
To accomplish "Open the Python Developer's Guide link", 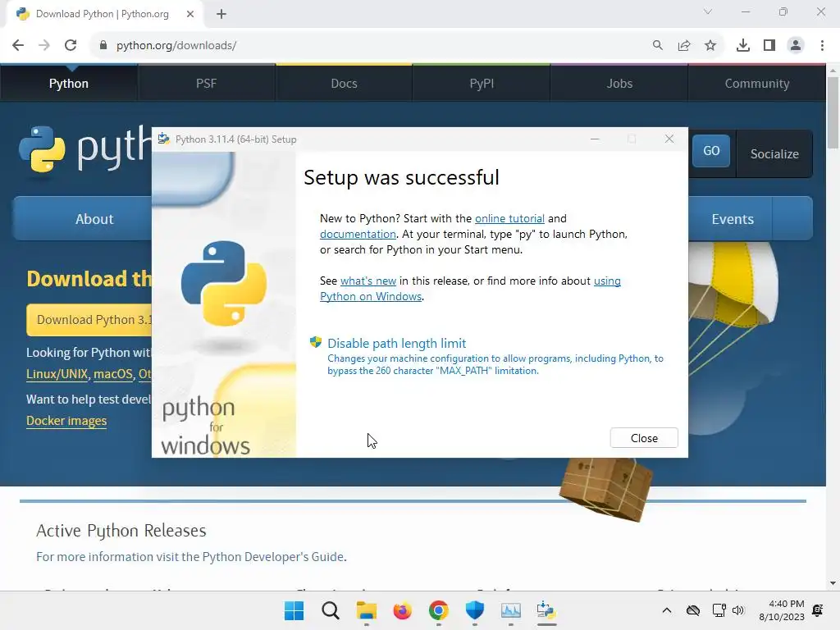I will (272, 557).
